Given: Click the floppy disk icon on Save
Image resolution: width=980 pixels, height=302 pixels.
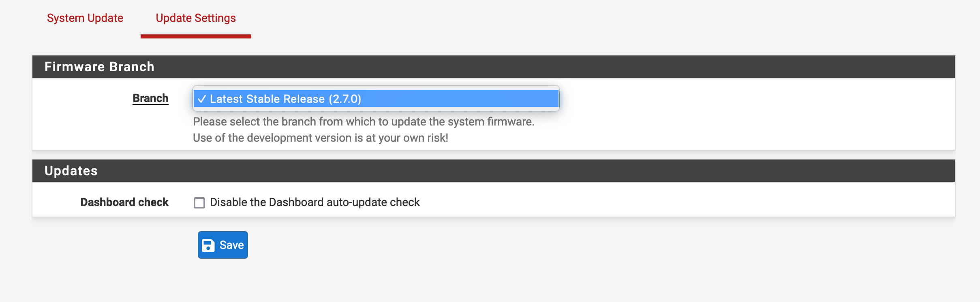Looking at the screenshot, I should 208,245.
